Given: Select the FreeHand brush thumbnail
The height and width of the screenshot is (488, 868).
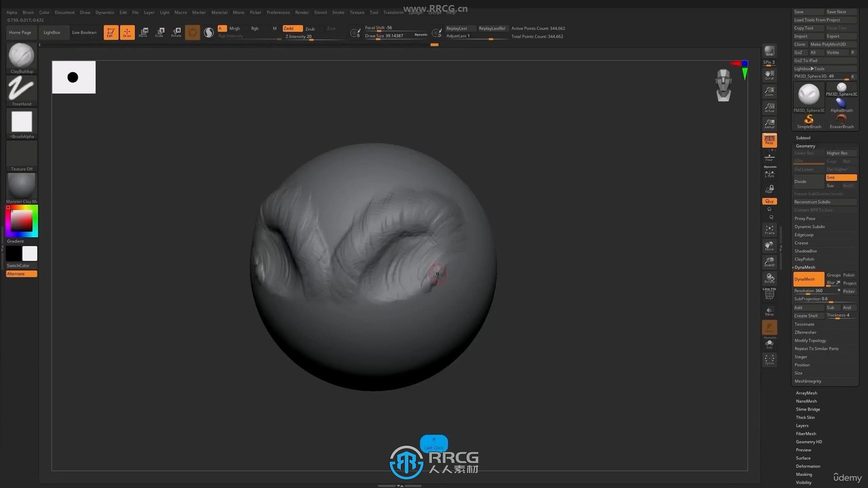Looking at the screenshot, I should 21,89.
